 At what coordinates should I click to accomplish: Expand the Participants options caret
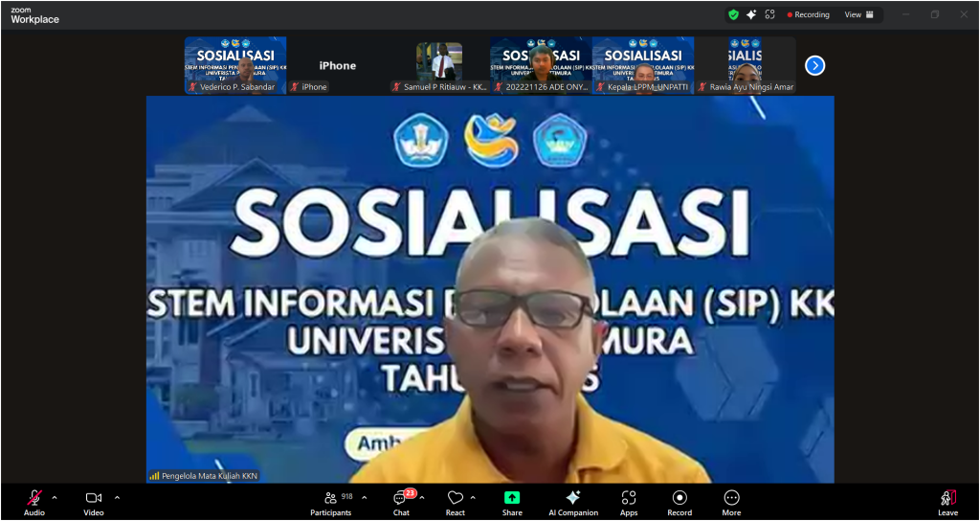click(364, 497)
